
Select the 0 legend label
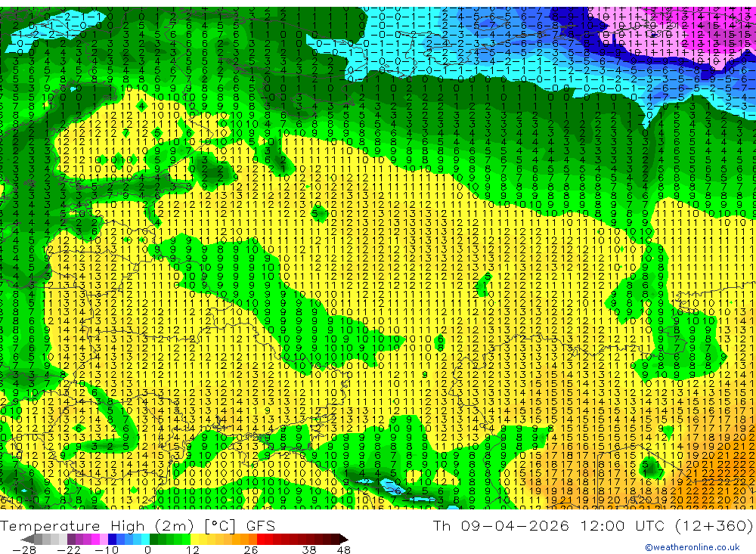coord(147,550)
